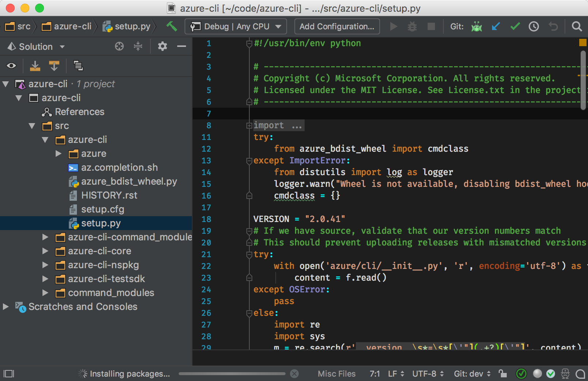588x381 pixels.
Task: Click Misc Files context label
Action: 336,374
